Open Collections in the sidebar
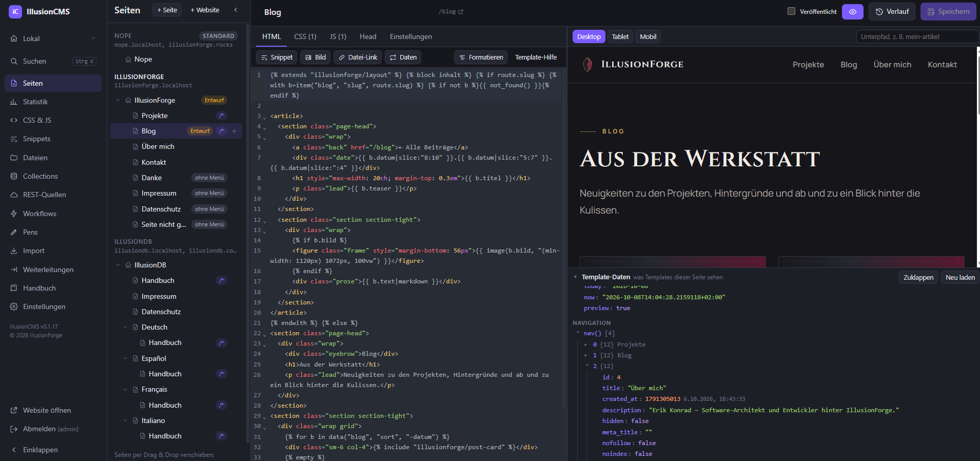Image resolution: width=980 pixels, height=461 pixels. pos(53,176)
